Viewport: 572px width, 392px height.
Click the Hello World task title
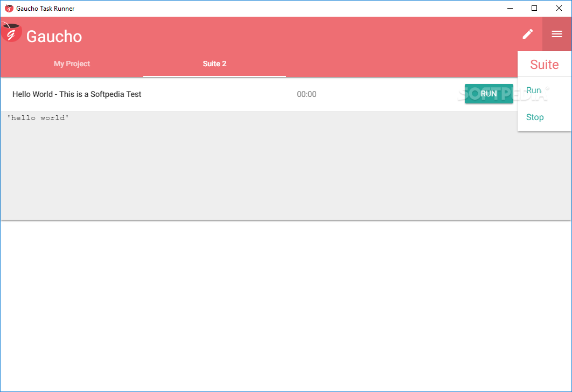coord(76,94)
